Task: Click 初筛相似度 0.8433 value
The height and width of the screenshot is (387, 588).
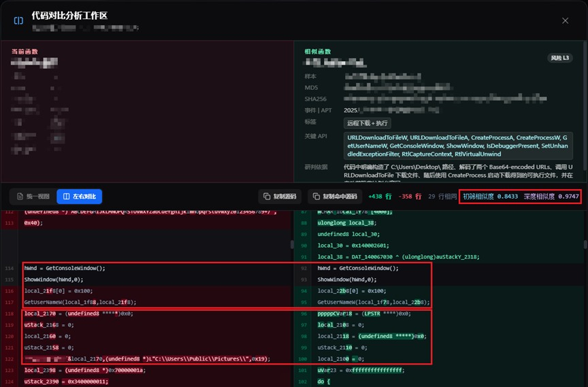Action: pyautogui.click(x=490, y=197)
